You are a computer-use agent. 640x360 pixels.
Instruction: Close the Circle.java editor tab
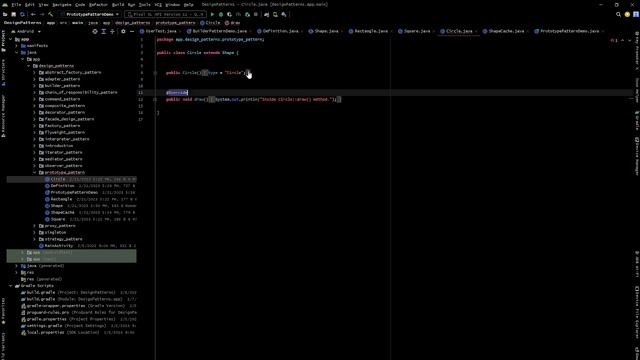(476, 31)
